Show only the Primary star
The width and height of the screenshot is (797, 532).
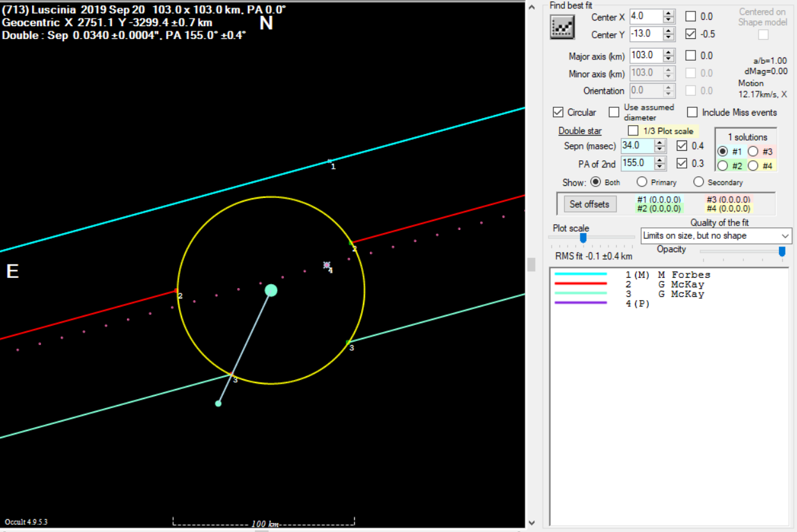point(642,182)
